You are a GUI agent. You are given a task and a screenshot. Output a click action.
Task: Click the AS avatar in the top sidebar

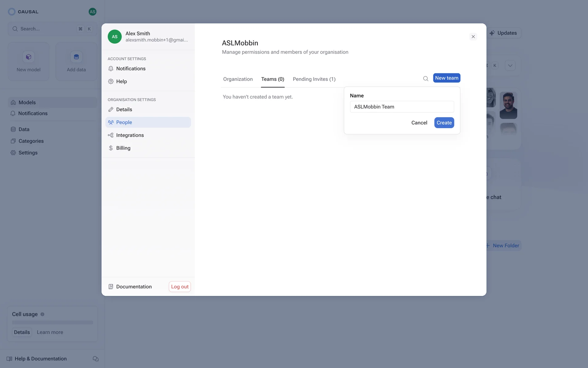(92, 12)
